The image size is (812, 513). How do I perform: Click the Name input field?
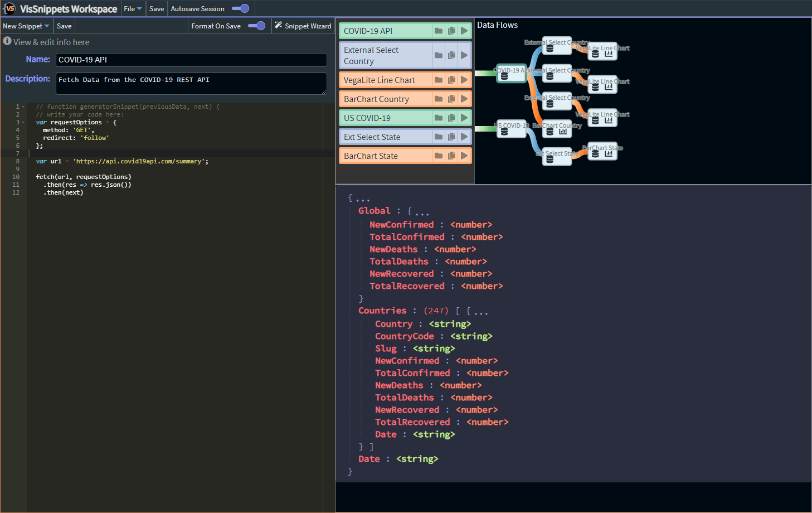[x=191, y=60]
